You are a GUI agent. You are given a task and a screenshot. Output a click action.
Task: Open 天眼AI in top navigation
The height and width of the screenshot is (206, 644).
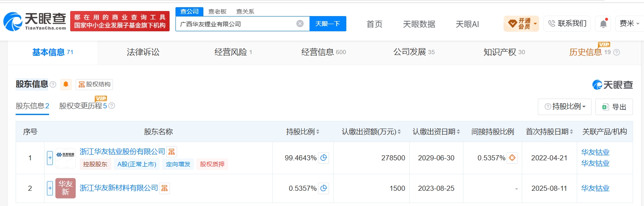coord(467,24)
